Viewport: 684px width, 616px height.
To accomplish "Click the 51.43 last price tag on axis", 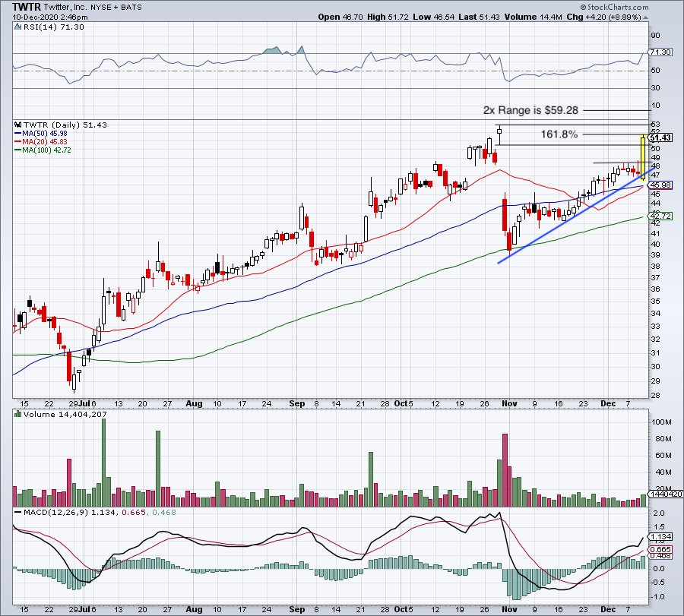I will pos(660,137).
